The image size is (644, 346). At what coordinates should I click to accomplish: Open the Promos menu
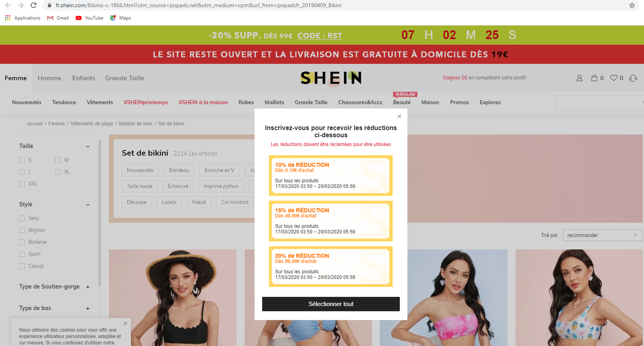pyautogui.click(x=459, y=103)
